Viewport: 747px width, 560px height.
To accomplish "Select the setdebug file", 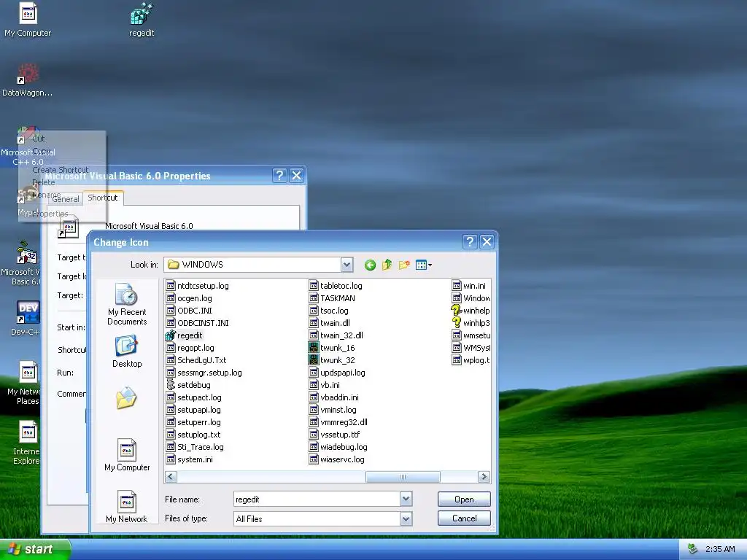I will pos(188,385).
